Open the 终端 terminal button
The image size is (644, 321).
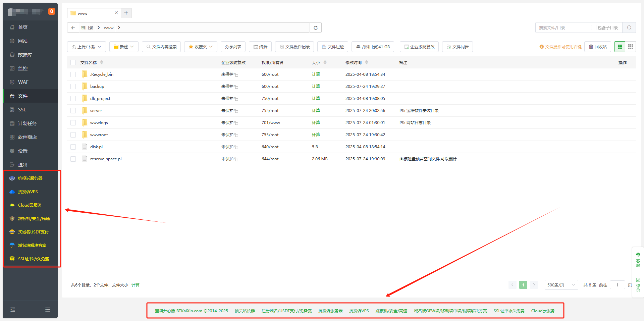tap(260, 47)
